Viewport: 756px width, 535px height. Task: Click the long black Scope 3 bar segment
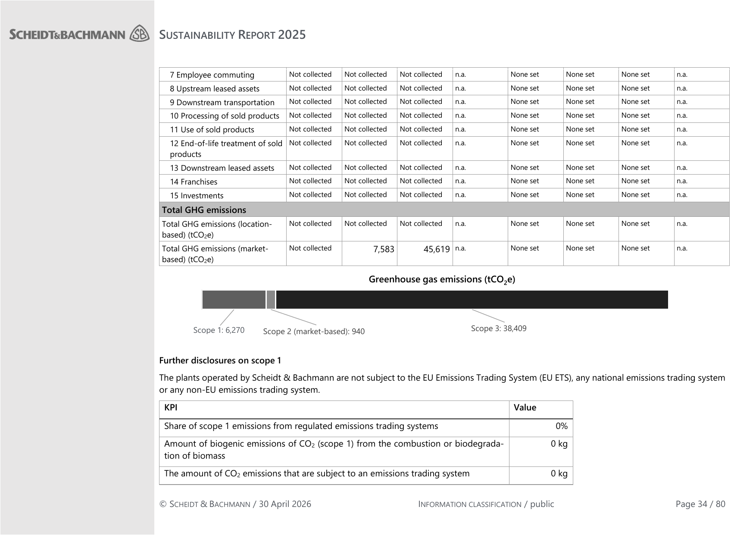[x=472, y=300]
